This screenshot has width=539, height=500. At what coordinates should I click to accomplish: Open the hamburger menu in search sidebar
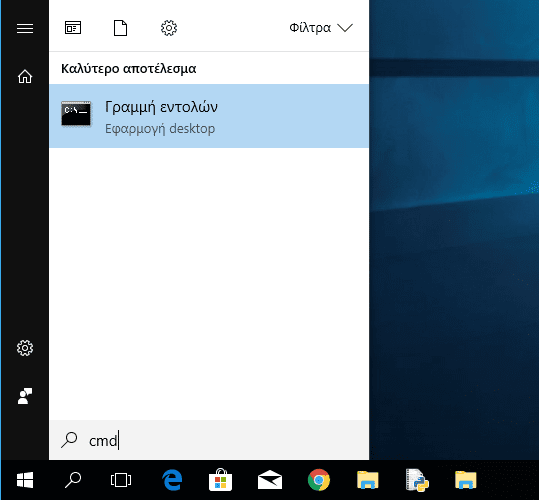(25, 29)
